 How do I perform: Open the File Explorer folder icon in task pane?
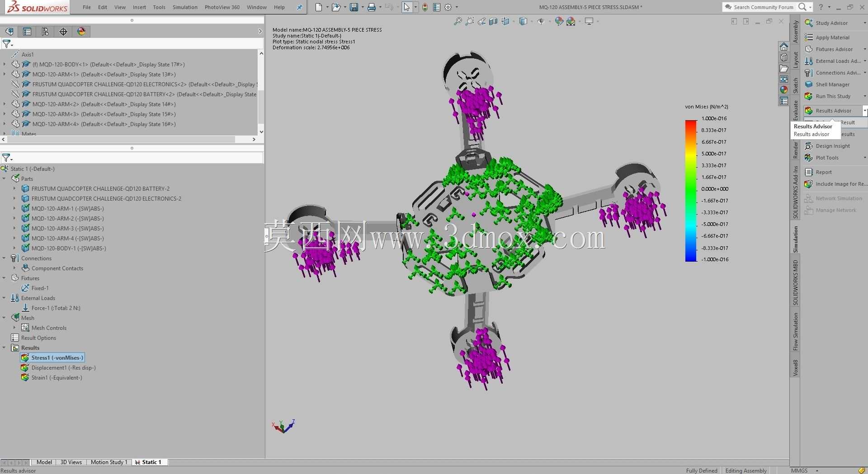(784, 68)
